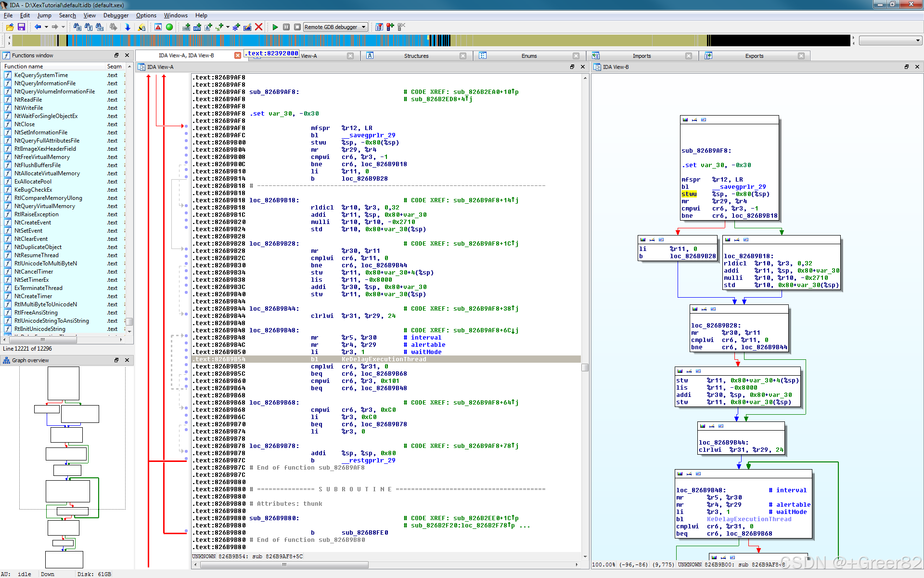Open the Jump back history dropdown arrow

coord(46,27)
